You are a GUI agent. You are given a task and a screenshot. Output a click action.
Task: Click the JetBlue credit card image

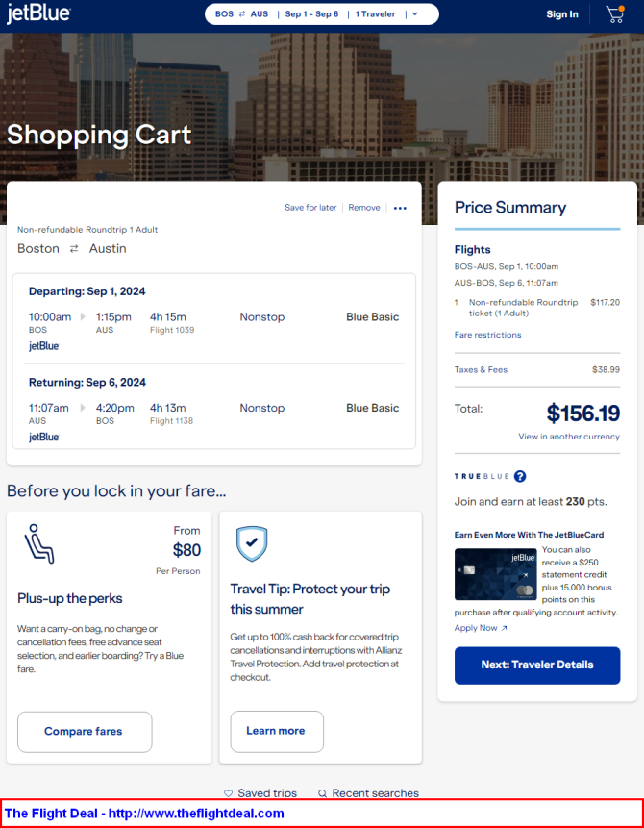[x=495, y=574]
